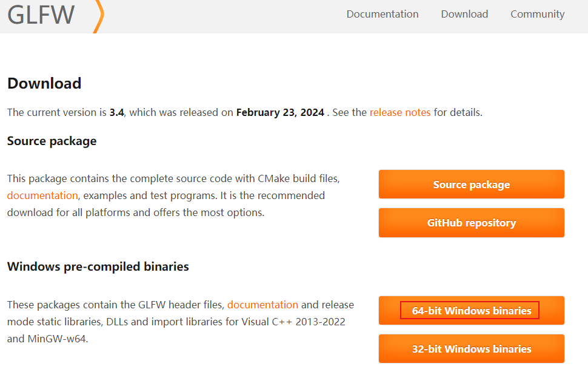Click the large Download page heading
Image resolution: width=588 pixels, height=369 pixels.
click(44, 83)
